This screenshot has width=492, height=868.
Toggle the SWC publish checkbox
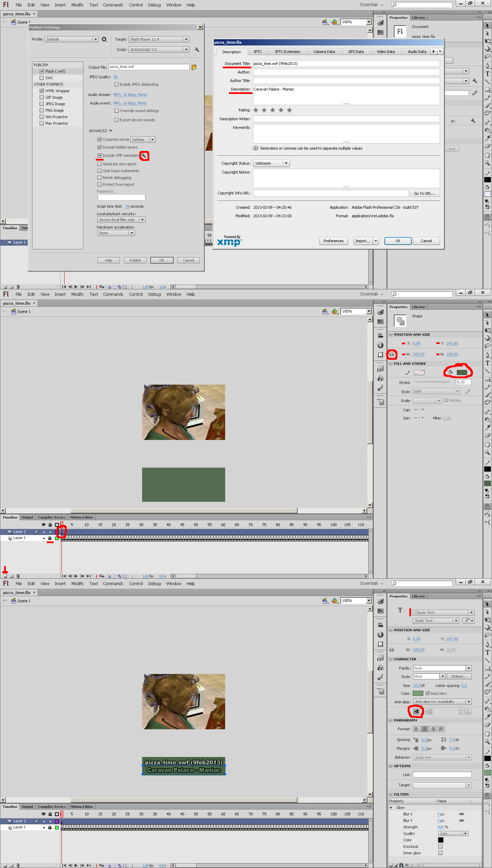42,78
